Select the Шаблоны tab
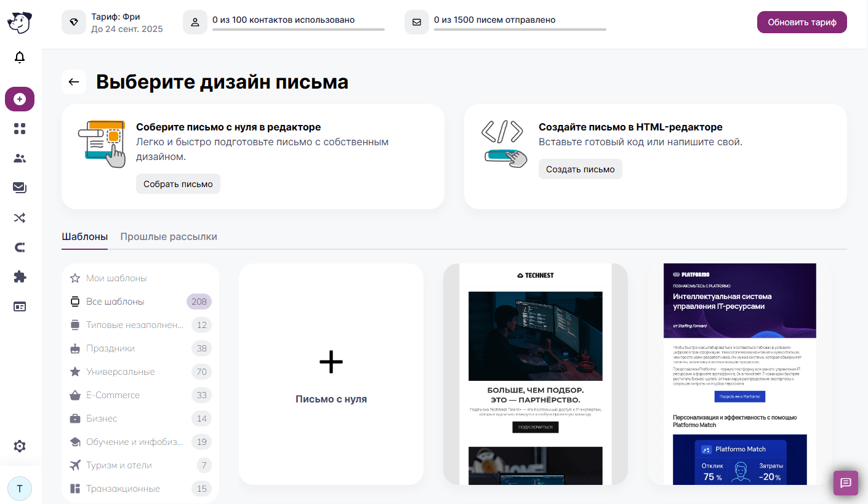This screenshot has width=868, height=504. tap(85, 236)
